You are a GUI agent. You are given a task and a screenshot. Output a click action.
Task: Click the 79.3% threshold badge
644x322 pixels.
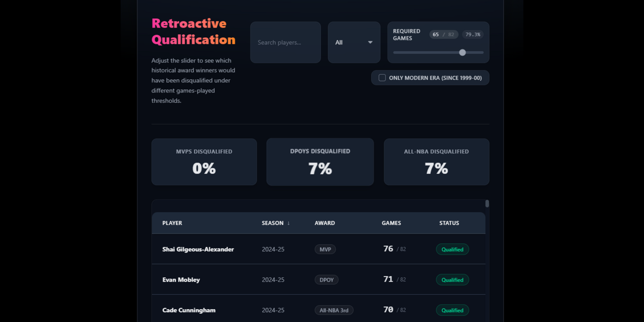click(473, 35)
